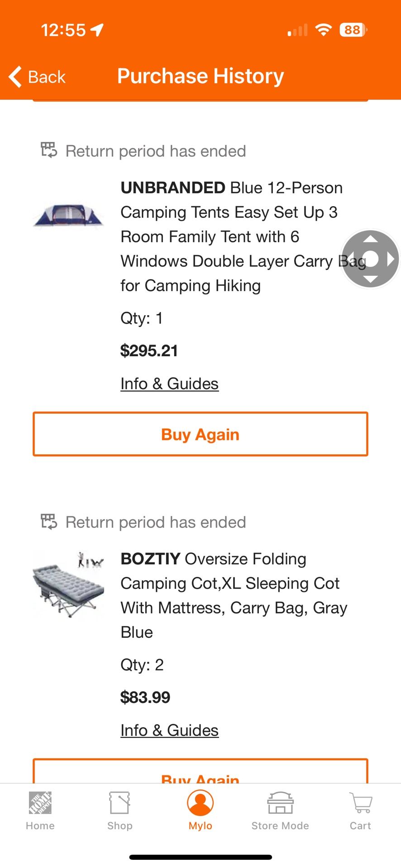401x868 pixels.
Task: Tap return icon above the camping cot
Action: [x=49, y=521]
